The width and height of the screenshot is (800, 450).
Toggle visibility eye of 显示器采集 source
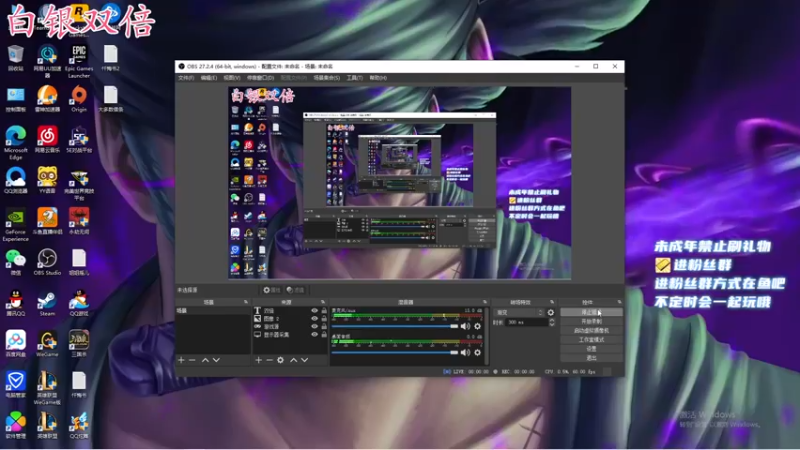[x=314, y=335]
